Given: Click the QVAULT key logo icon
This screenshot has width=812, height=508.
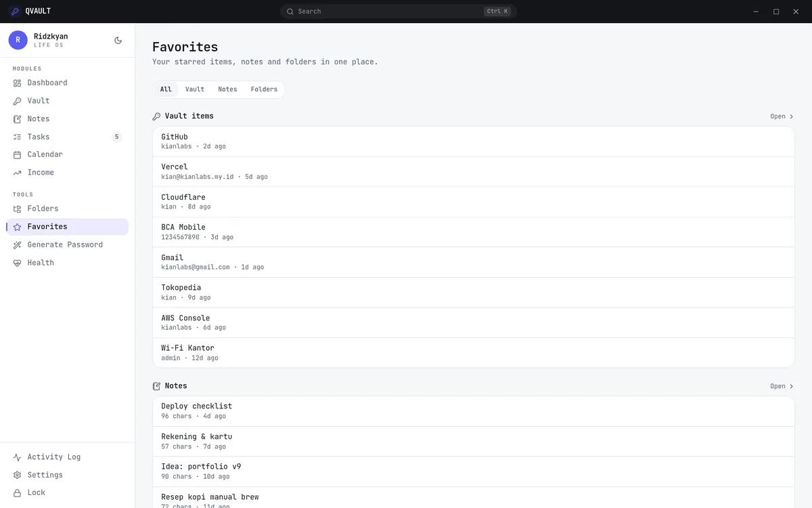Looking at the screenshot, I should [15, 11].
